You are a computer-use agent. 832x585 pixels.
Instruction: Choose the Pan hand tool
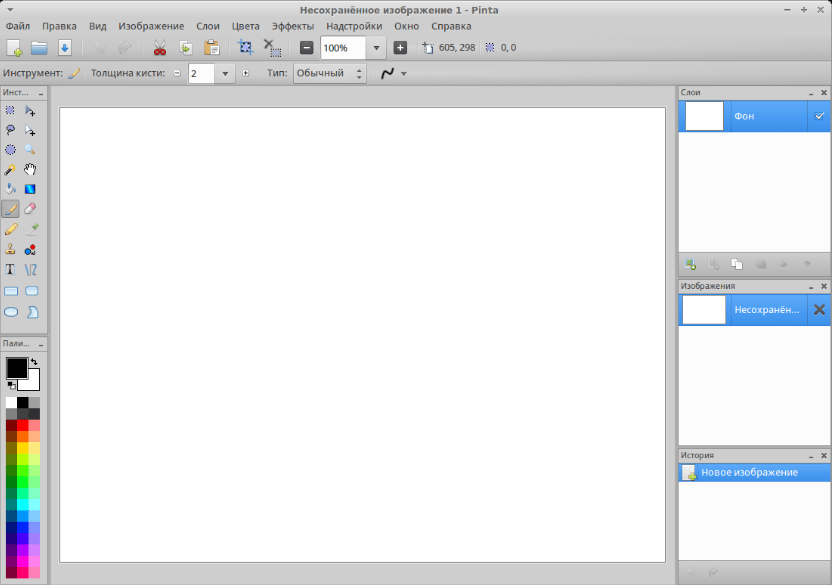pyautogui.click(x=30, y=169)
